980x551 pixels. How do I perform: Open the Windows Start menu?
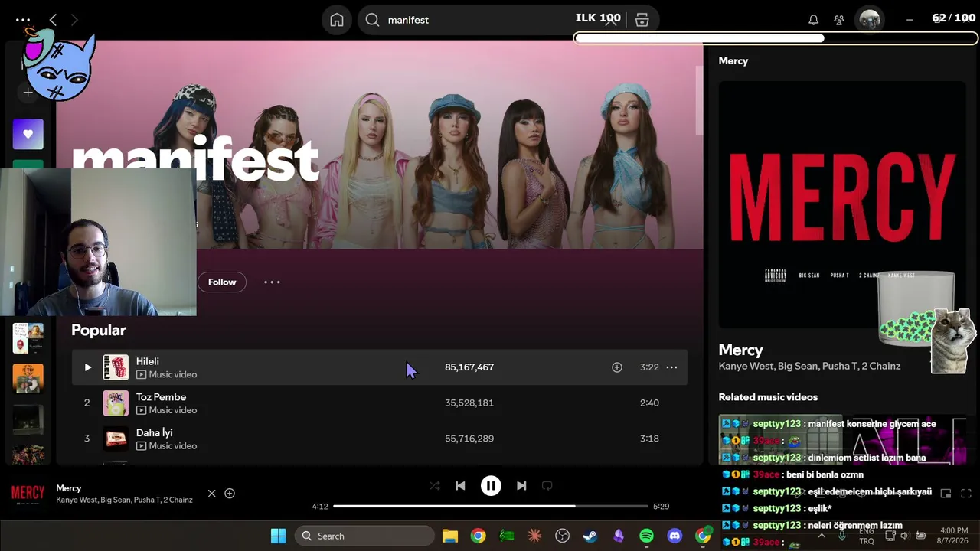[278, 536]
